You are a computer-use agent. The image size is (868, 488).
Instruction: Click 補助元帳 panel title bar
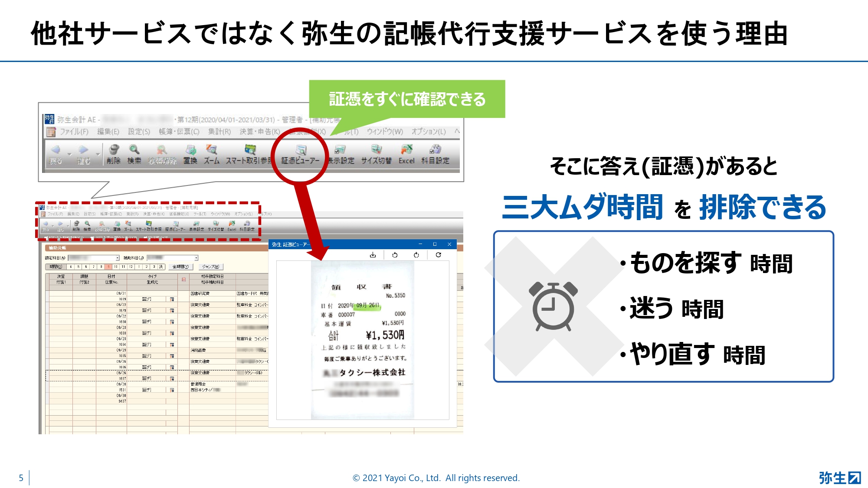pos(156,248)
